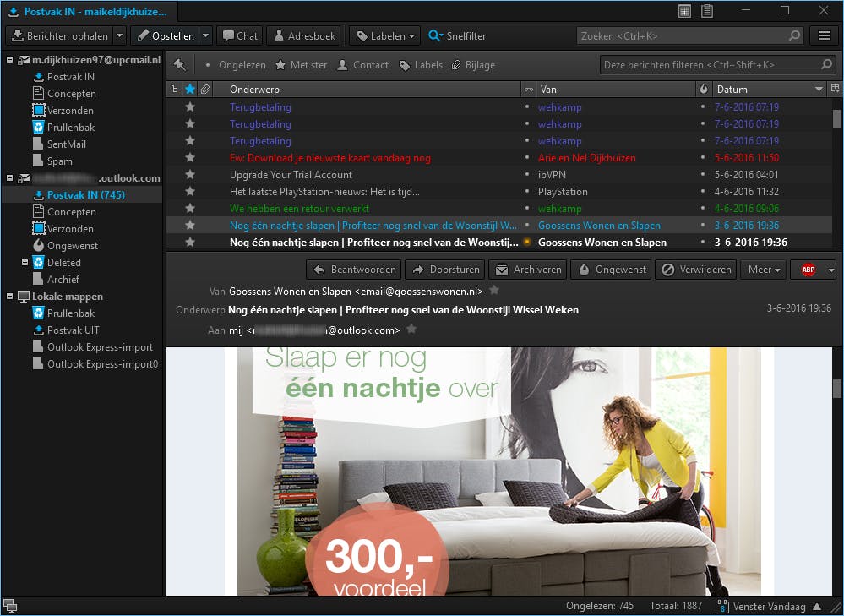
Task: Click Opstellen to compose message
Action: coord(165,35)
